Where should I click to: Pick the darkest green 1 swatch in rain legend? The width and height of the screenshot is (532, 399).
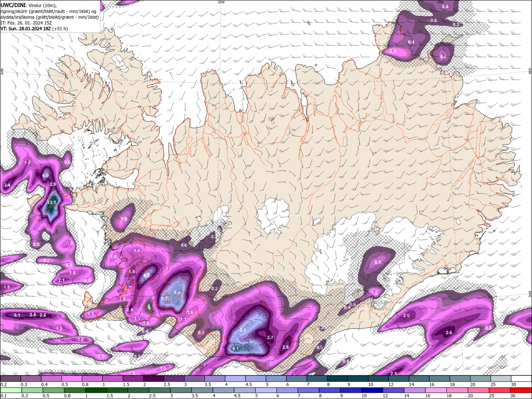click(x=96, y=390)
